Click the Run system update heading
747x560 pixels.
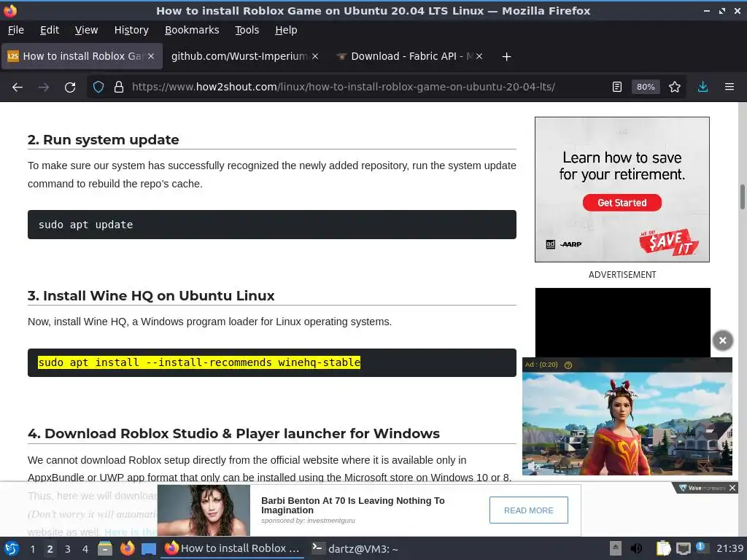tap(104, 140)
